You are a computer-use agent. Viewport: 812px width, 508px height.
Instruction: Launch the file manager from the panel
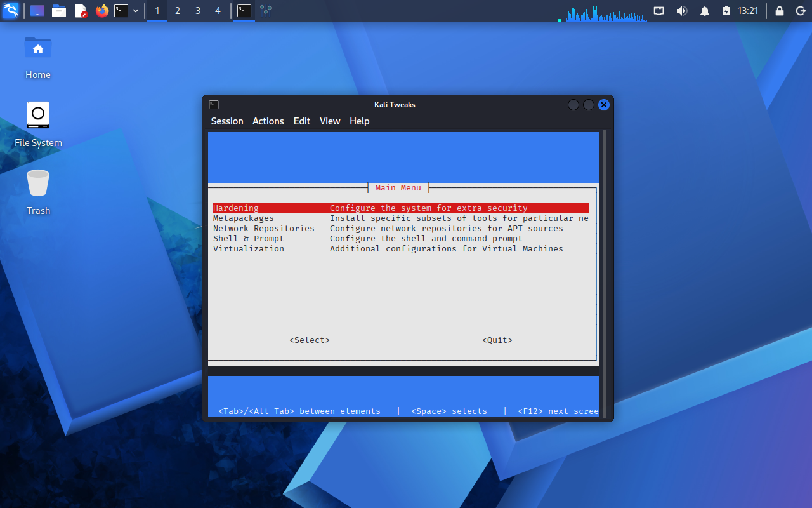point(59,11)
